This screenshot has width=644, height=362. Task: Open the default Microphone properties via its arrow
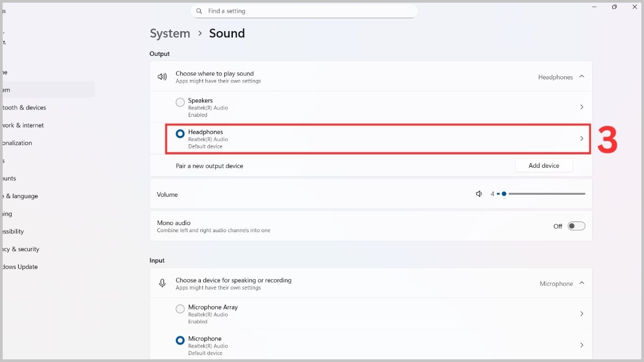coord(582,345)
